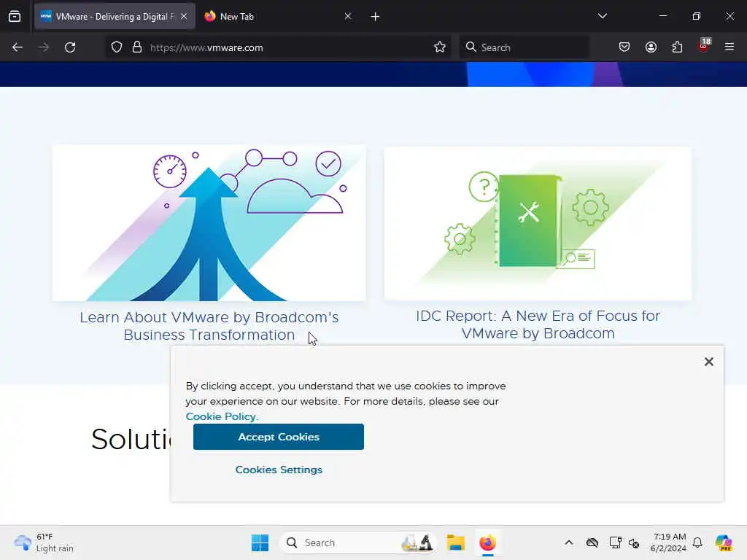Open the IDC Report green illustration card

(538, 223)
